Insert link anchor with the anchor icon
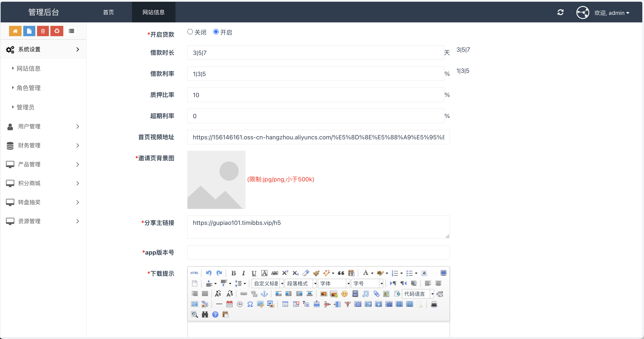This screenshot has width=644, height=339. [x=264, y=294]
